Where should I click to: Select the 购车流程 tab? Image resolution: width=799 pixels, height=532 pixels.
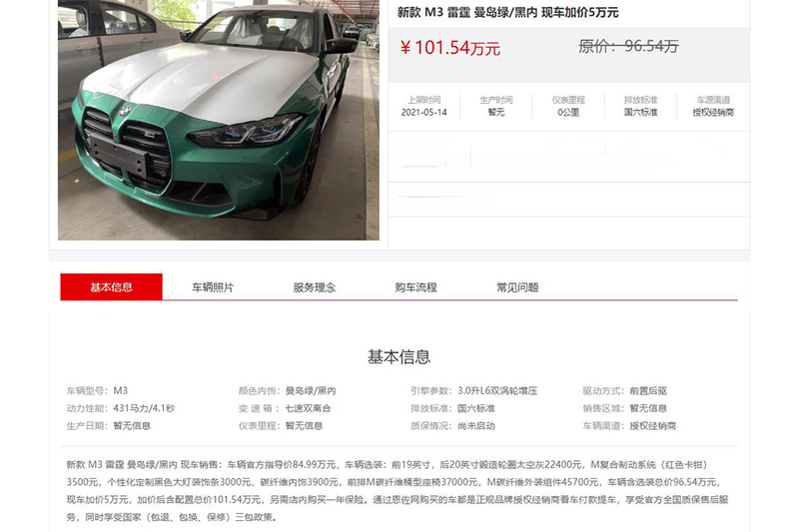tap(415, 287)
